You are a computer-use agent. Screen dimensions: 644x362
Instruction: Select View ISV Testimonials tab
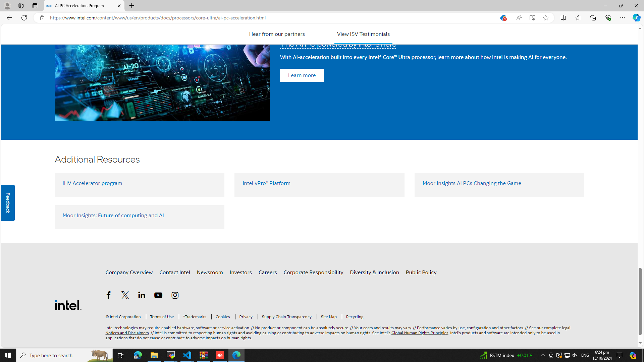363,34
